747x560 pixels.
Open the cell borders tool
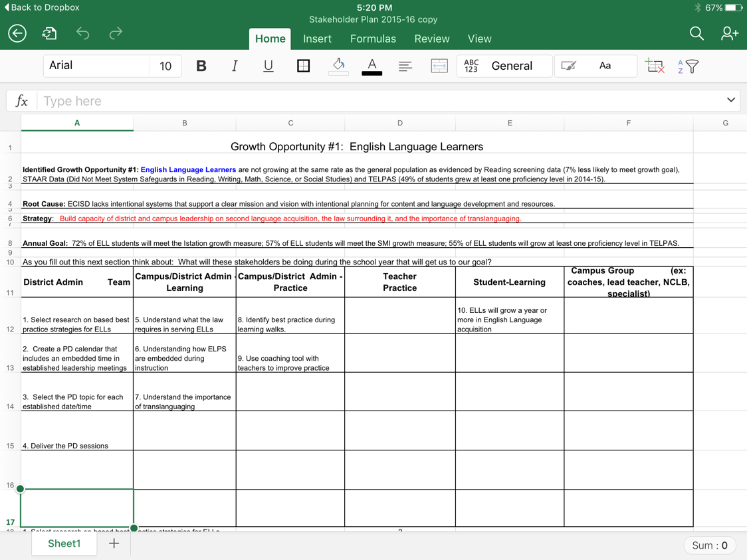303,66
